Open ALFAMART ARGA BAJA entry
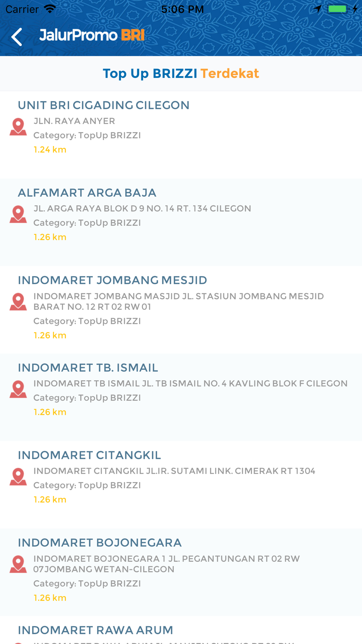This screenshot has height=644, width=362. point(181,222)
